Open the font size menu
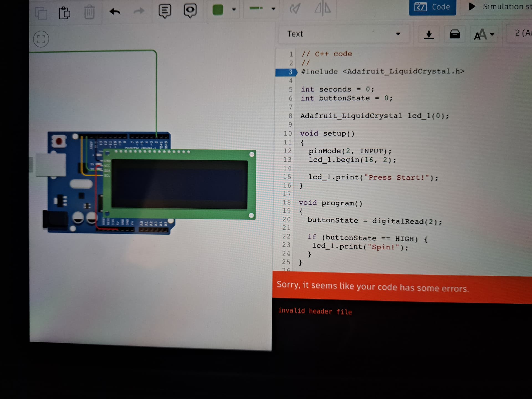This screenshot has width=532, height=399. coord(484,35)
